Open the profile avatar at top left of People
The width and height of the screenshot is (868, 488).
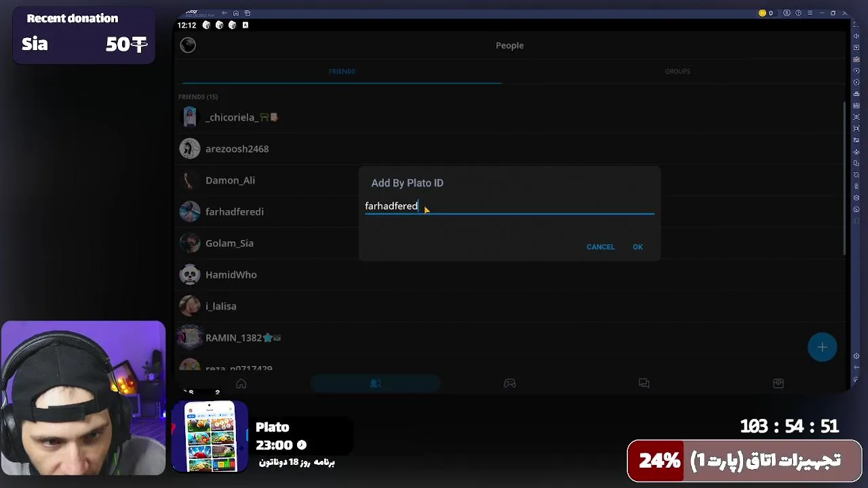188,45
